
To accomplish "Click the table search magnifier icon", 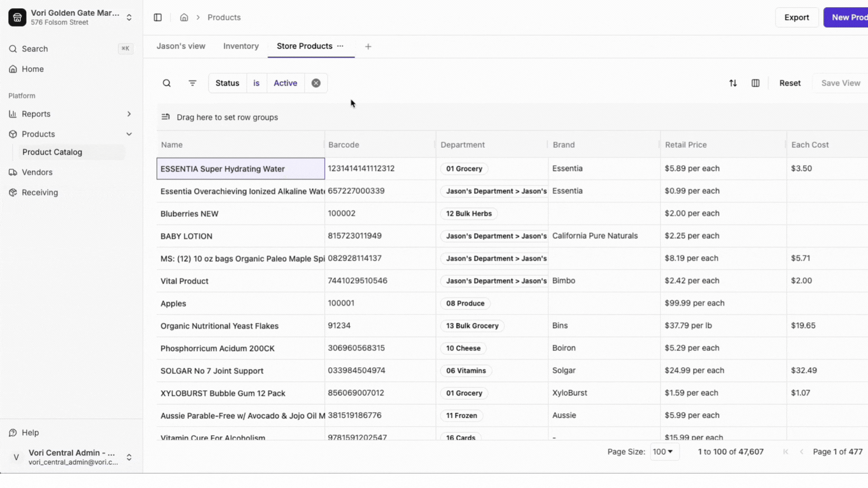I will [x=167, y=83].
